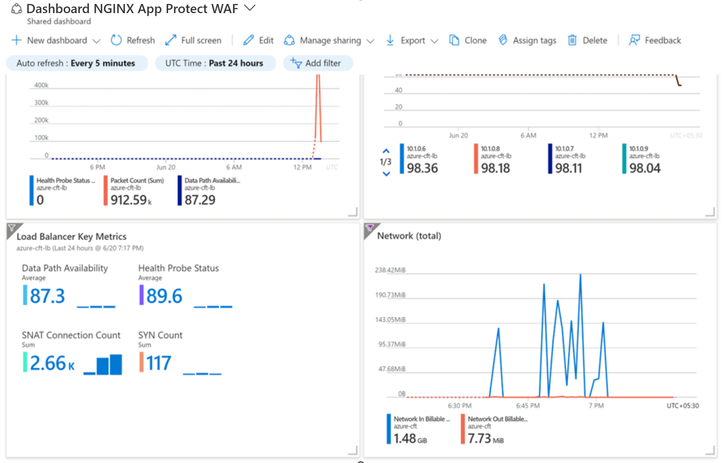This screenshot has height=463, width=725.
Task: Click the Delete trash icon
Action: coord(572,40)
